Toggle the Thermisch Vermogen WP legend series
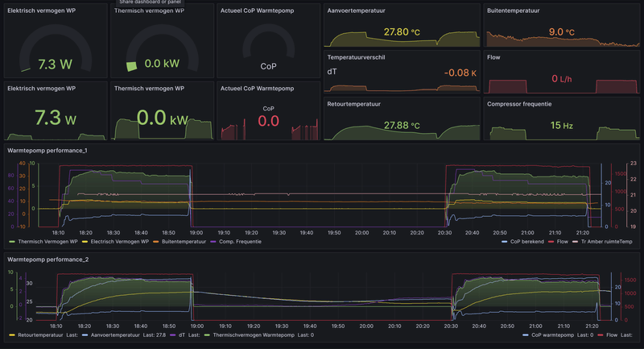This screenshot has width=644, height=349. [47, 242]
